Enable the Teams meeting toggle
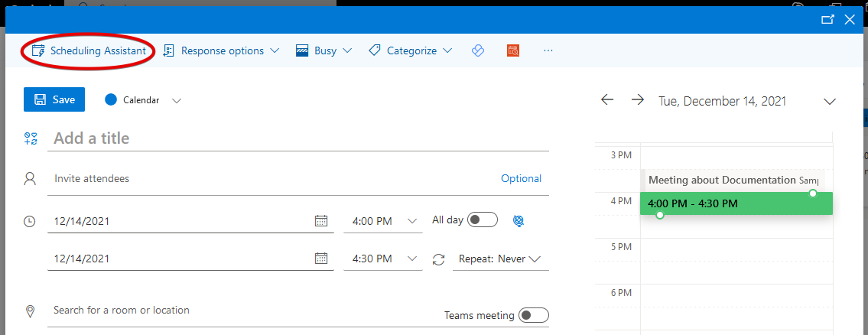868x335 pixels. (x=533, y=315)
